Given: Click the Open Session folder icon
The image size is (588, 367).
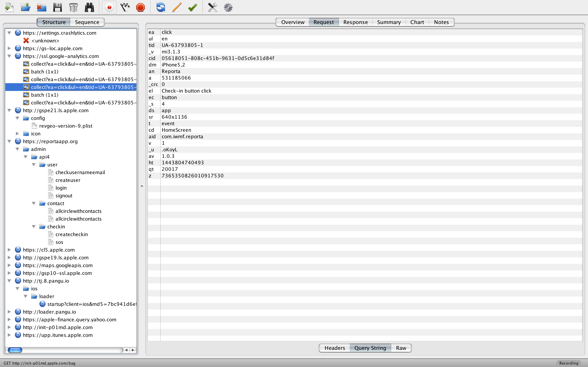Looking at the screenshot, I should click(x=26, y=7).
